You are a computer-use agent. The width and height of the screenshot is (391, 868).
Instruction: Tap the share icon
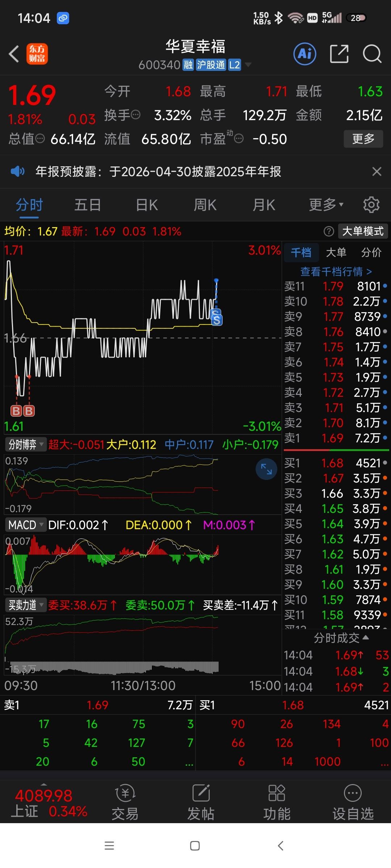[339, 54]
